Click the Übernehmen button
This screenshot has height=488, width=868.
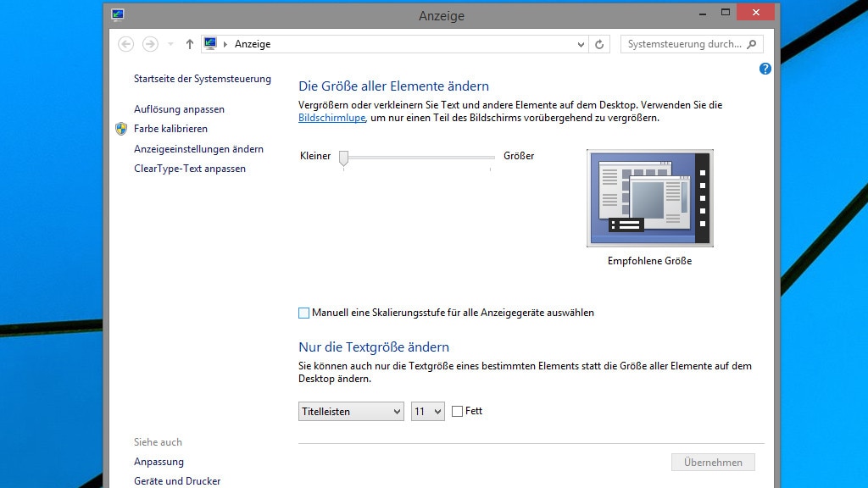tap(713, 462)
